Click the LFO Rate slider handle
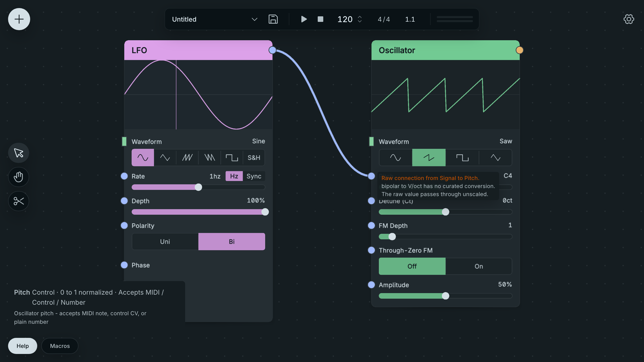Viewport: 644px width, 362px height. [x=198, y=187]
